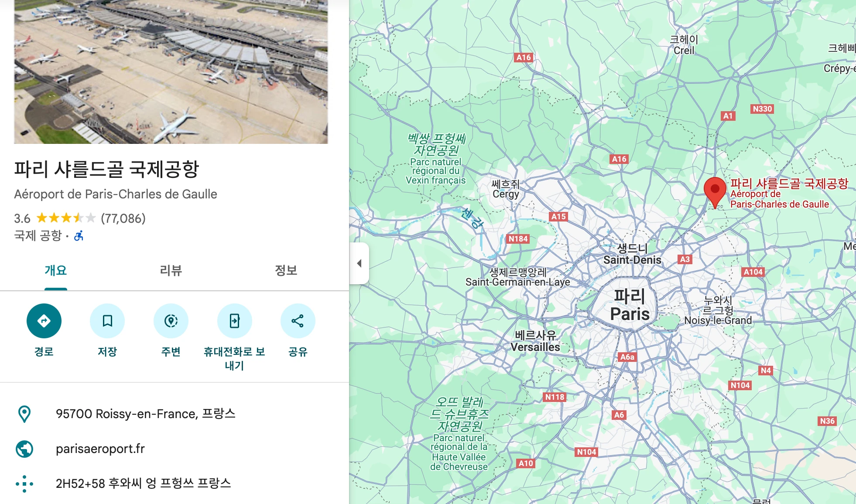Click the 경로 directions icon
This screenshot has width=856, height=504.
click(44, 321)
